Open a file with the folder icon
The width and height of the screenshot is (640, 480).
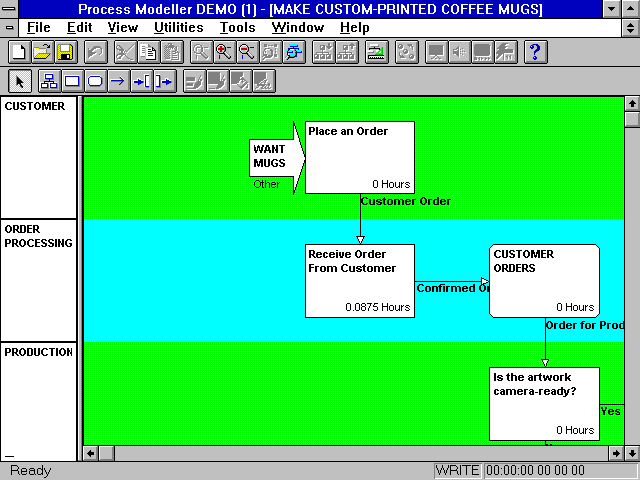coord(41,52)
